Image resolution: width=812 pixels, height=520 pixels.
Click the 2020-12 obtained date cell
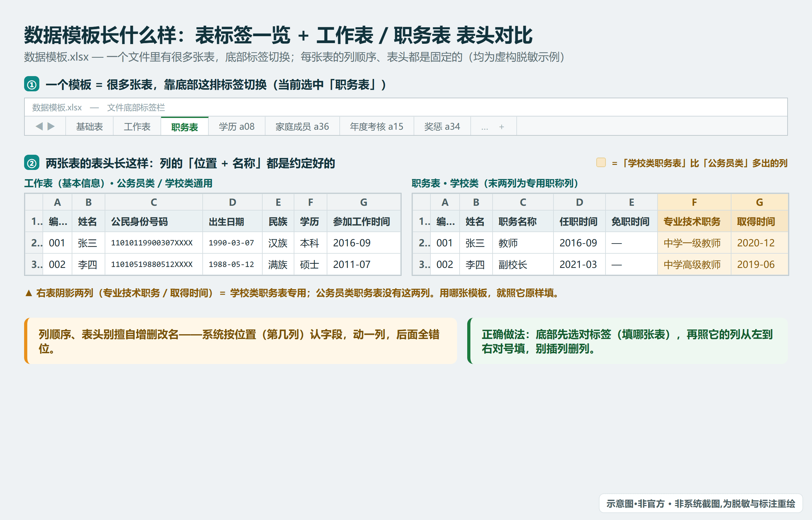(x=760, y=243)
